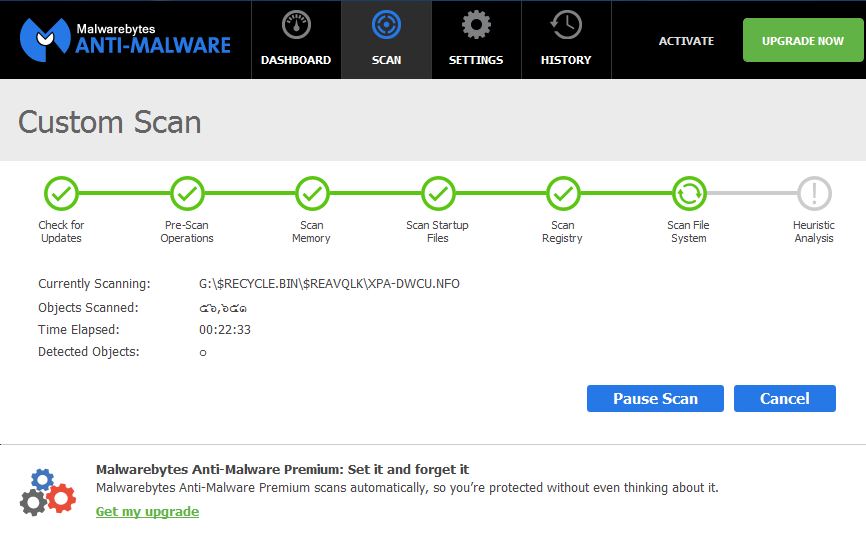Click the Objects Scanned label
Viewport: 866px width, 533px height.
(x=88, y=308)
